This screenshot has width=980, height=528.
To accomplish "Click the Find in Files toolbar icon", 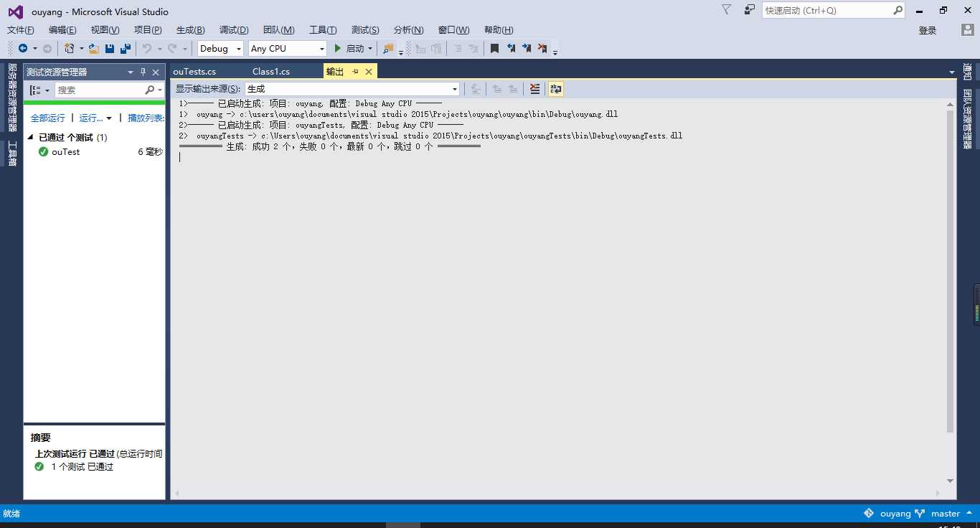I will point(388,48).
